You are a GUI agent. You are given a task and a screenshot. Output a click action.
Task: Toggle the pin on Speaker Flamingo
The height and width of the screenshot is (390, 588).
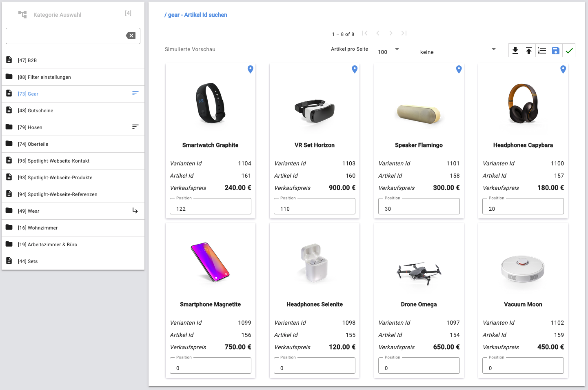[459, 69]
